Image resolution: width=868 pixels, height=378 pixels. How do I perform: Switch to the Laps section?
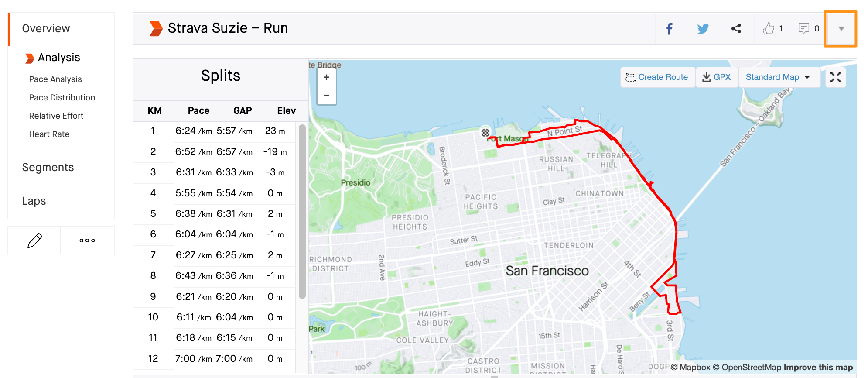coord(34,201)
